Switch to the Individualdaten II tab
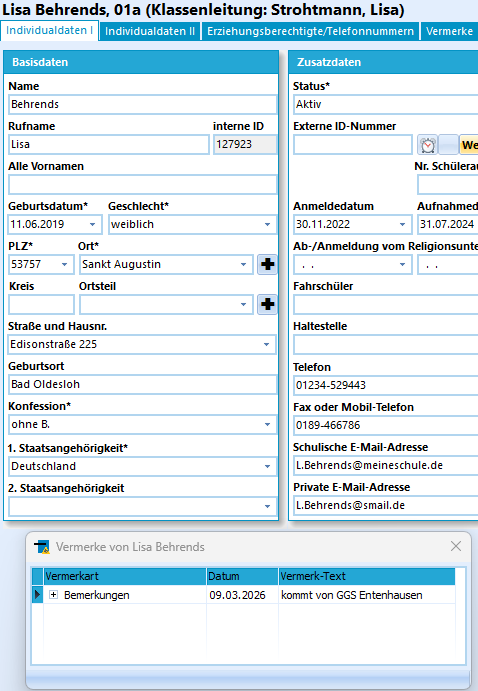Viewport: 478px width, 691px height. tap(150, 31)
